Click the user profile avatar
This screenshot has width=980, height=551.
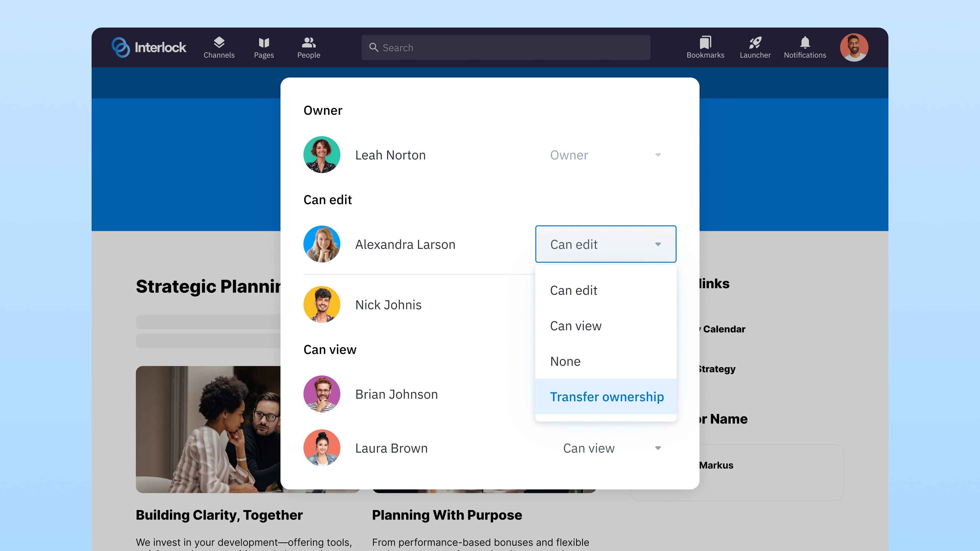pyautogui.click(x=854, y=47)
